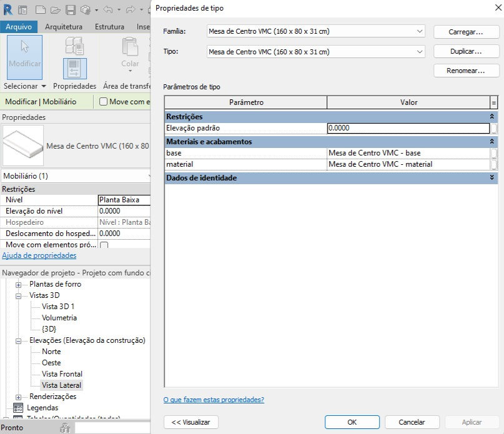The width and height of the screenshot is (504, 434).
Task: Click the Deslocamento do hospedeiro value cell
Action: tap(124, 234)
